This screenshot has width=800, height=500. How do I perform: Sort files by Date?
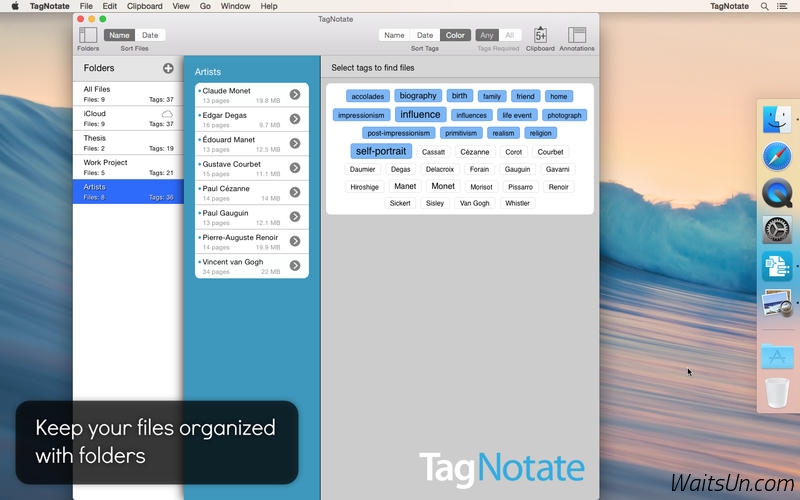coord(150,35)
